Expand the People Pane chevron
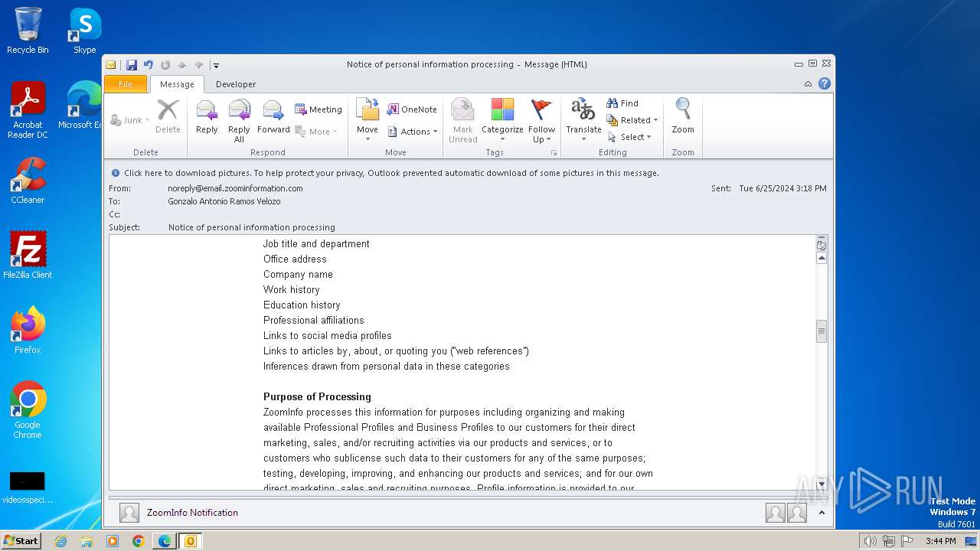980x551 pixels. point(822,513)
